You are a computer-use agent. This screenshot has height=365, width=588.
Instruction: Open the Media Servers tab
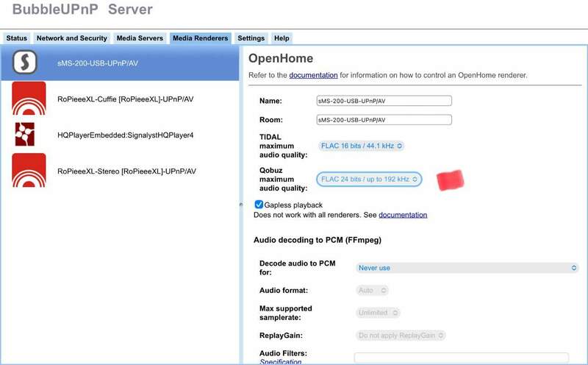[140, 38]
